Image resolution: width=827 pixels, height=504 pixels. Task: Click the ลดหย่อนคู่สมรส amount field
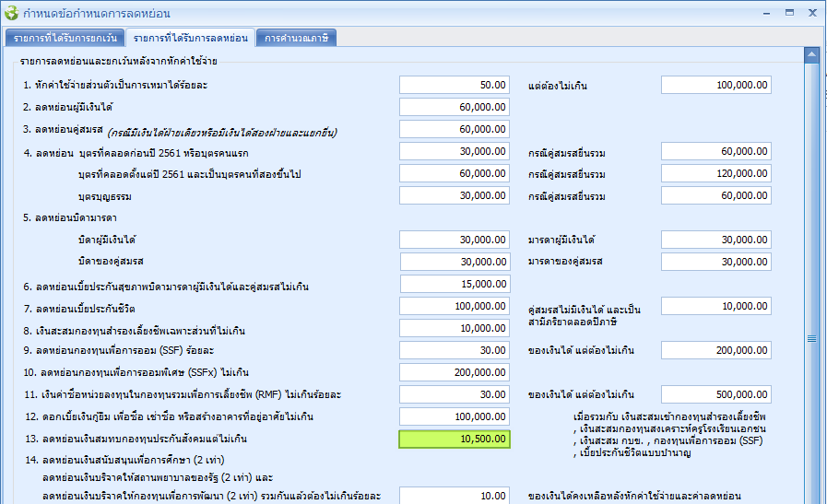455,129
